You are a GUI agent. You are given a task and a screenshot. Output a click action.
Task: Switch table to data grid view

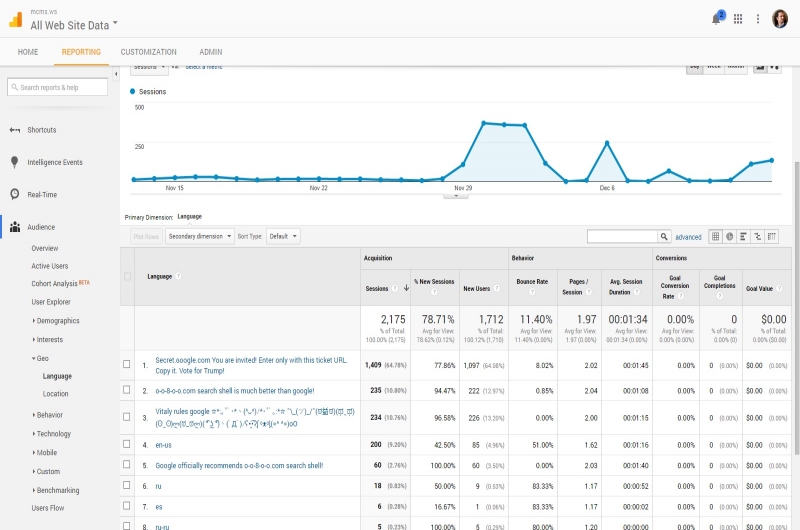tap(715, 236)
